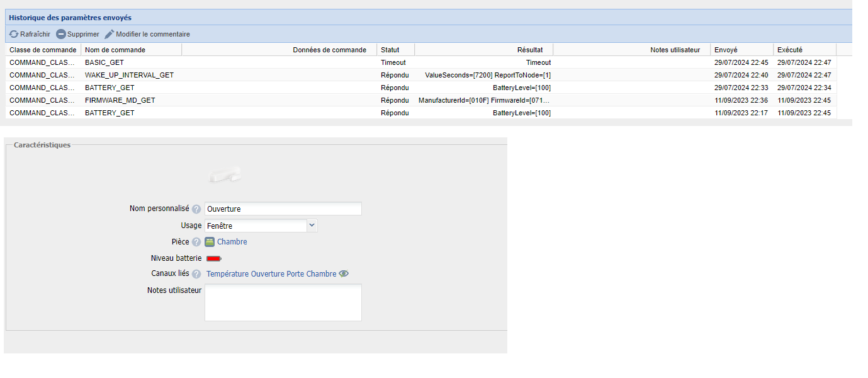Toggle eye icon beside Température Ouverture Porte Chambre

click(x=344, y=274)
